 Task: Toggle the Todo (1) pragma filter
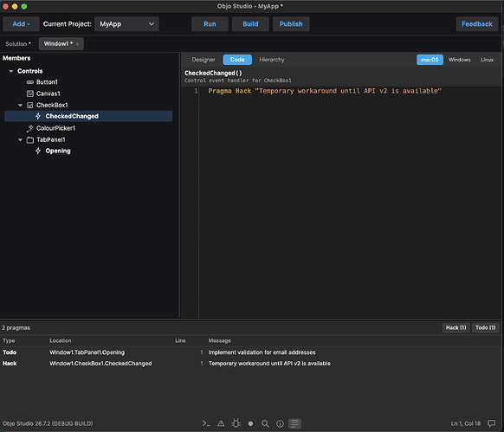pos(485,327)
